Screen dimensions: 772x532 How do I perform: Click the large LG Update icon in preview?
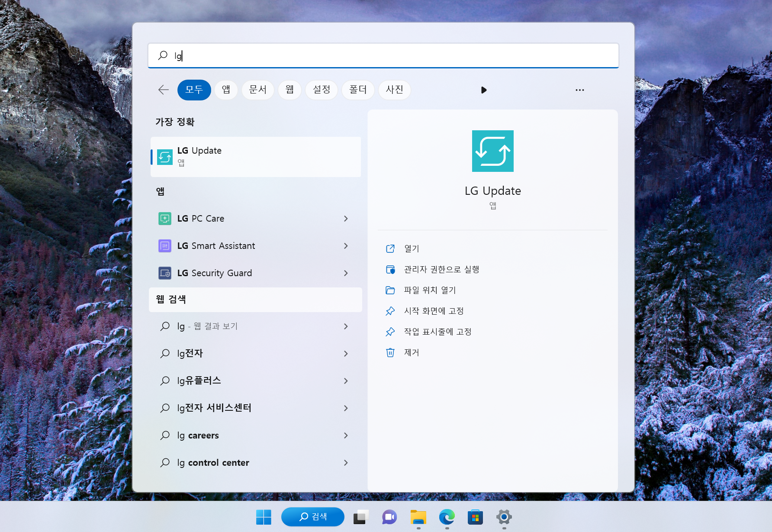tap(493, 151)
